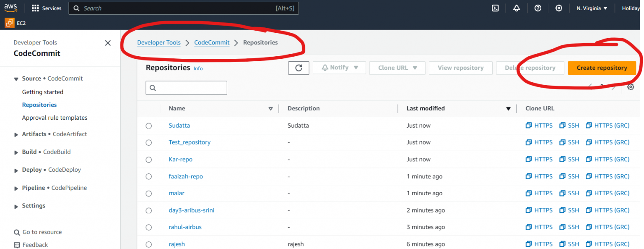Copy HTTPS clone URL for rahul-airbus

point(539,227)
